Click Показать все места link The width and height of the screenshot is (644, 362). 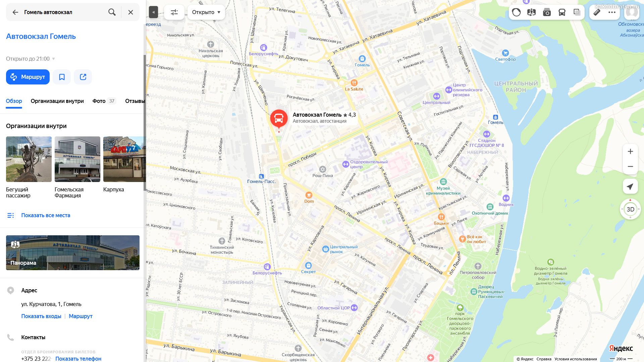[x=46, y=215]
